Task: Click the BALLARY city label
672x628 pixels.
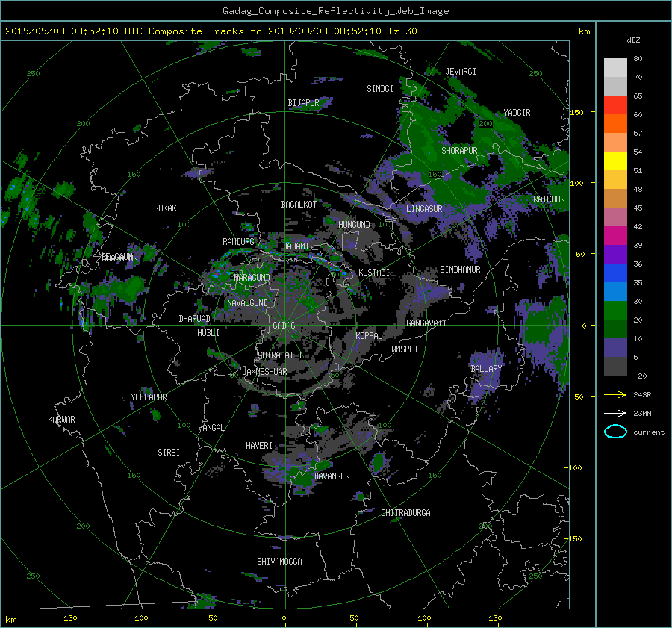Action: (x=486, y=369)
